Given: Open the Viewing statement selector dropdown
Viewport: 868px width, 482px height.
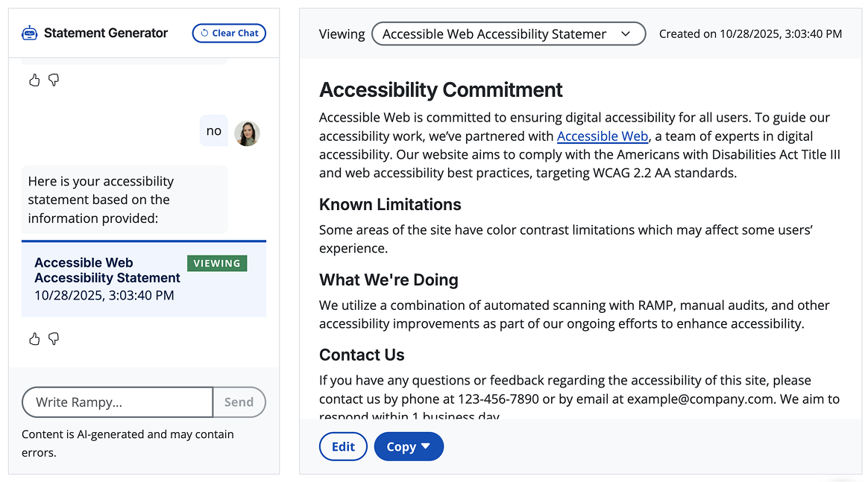Looking at the screenshot, I should 508,34.
